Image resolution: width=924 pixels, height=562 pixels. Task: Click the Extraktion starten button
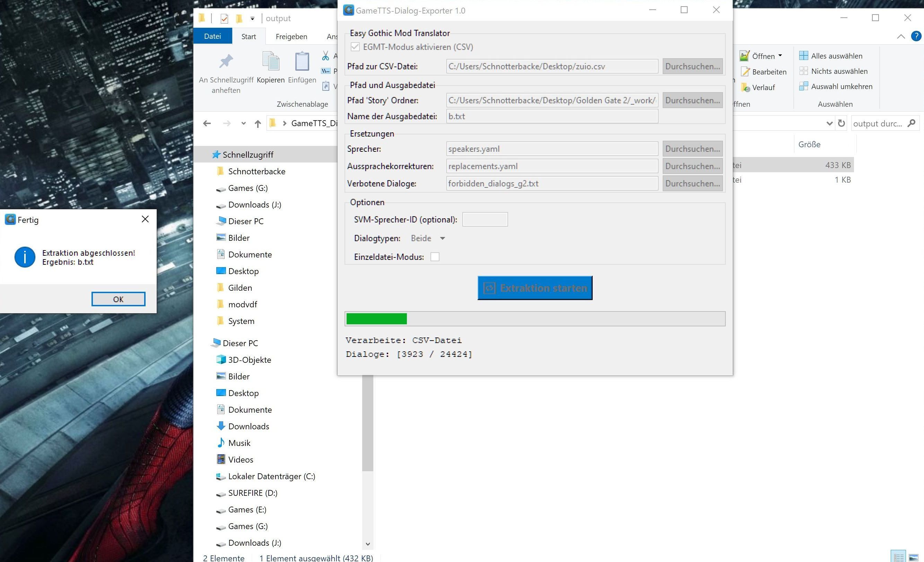[x=535, y=288]
